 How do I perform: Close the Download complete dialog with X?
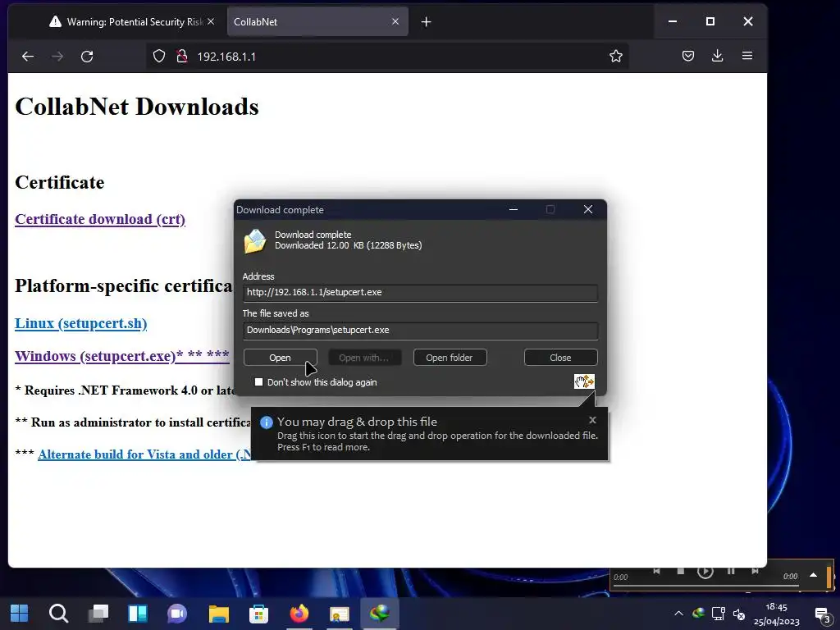pyautogui.click(x=587, y=209)
